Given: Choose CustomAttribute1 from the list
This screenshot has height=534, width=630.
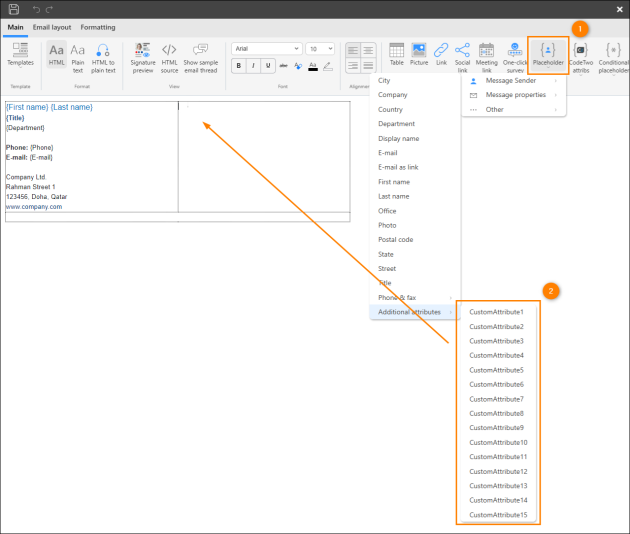Looking at the screenshot, I should coord(498,312).
